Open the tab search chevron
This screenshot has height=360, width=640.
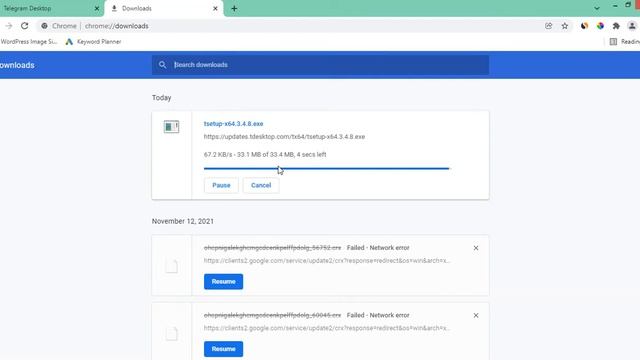(597, 8)
